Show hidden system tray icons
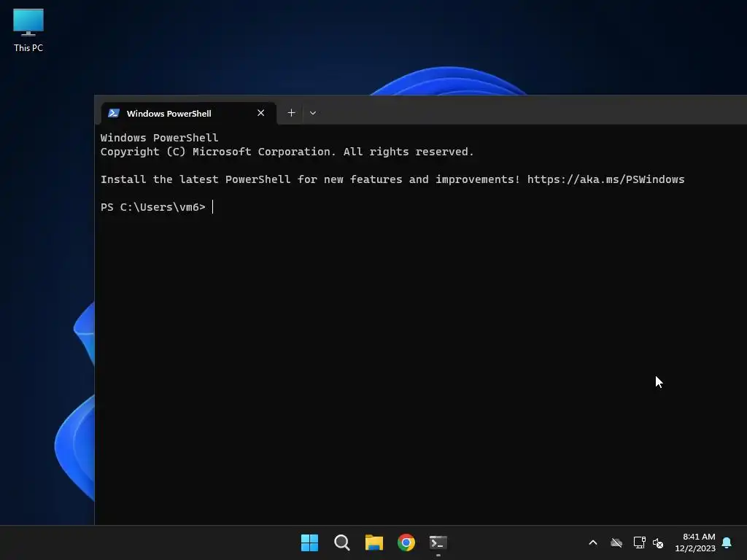Screen dimensions: 747x560 (593, 542)
